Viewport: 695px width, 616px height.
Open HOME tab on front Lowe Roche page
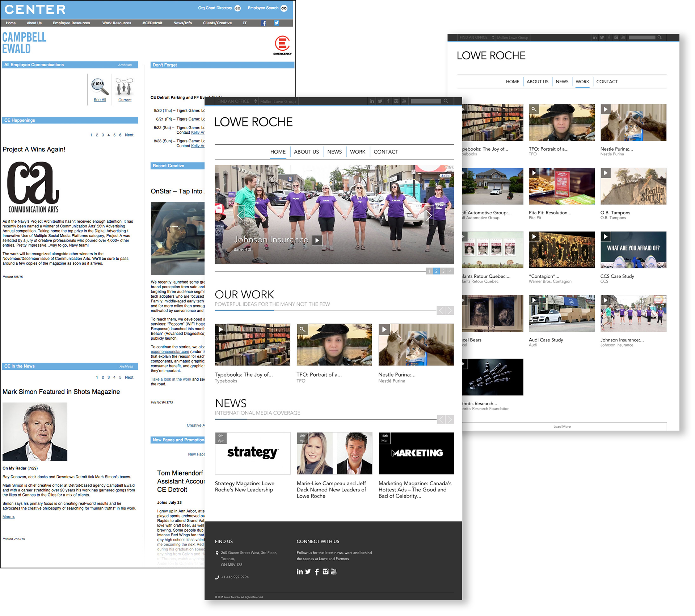click(x=278, y=152)
